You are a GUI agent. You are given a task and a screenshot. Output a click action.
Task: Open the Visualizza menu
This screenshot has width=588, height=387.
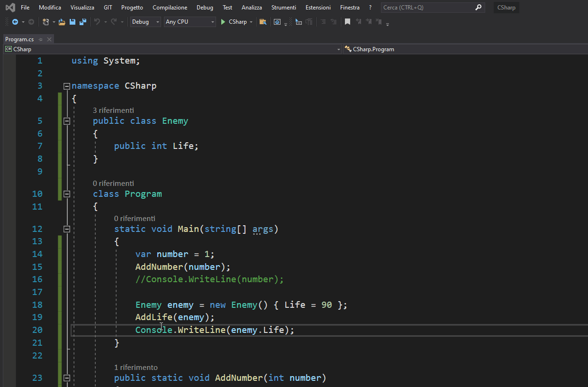pos(82,8)
